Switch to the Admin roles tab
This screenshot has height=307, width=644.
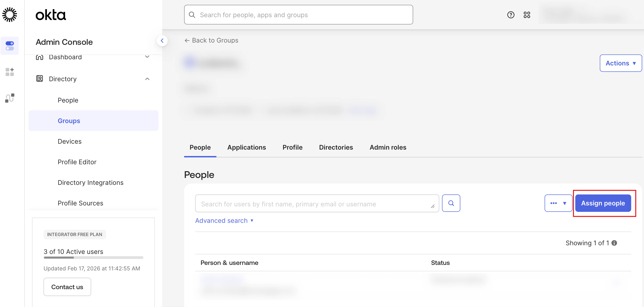tap(388, 147)
